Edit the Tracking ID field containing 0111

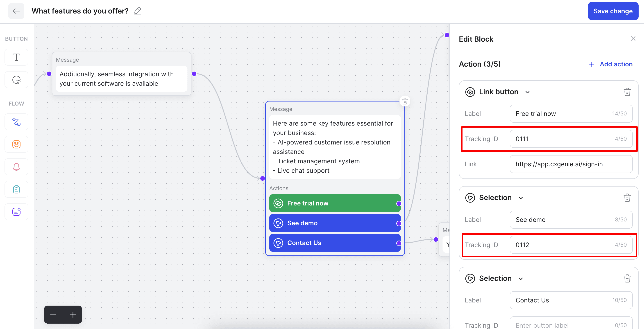(x=571, y=139)
